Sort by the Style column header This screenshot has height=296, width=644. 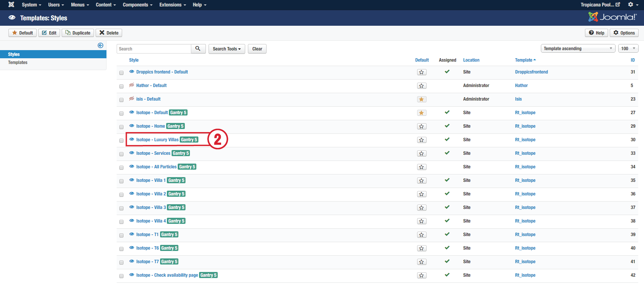pyautogui.click(x=134, y=60)
